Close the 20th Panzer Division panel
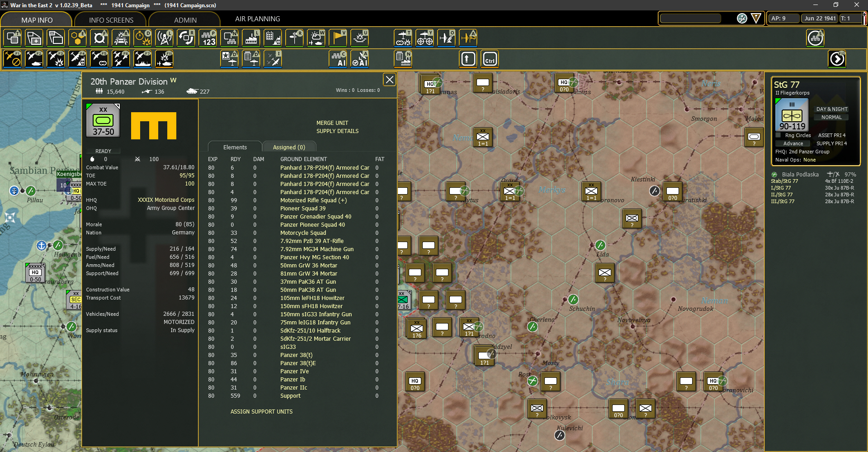The height and width of the screenshot is (452, 868). [389, 80]
